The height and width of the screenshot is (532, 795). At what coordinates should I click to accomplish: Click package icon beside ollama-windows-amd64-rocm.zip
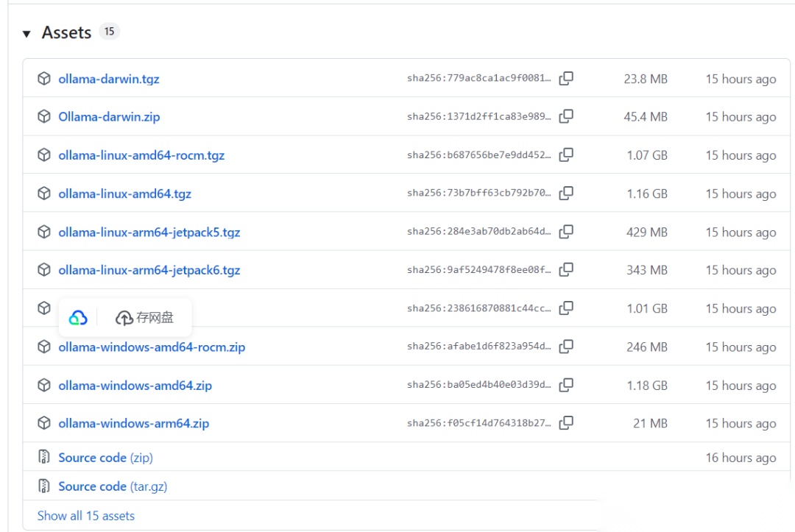pos(44,347)
